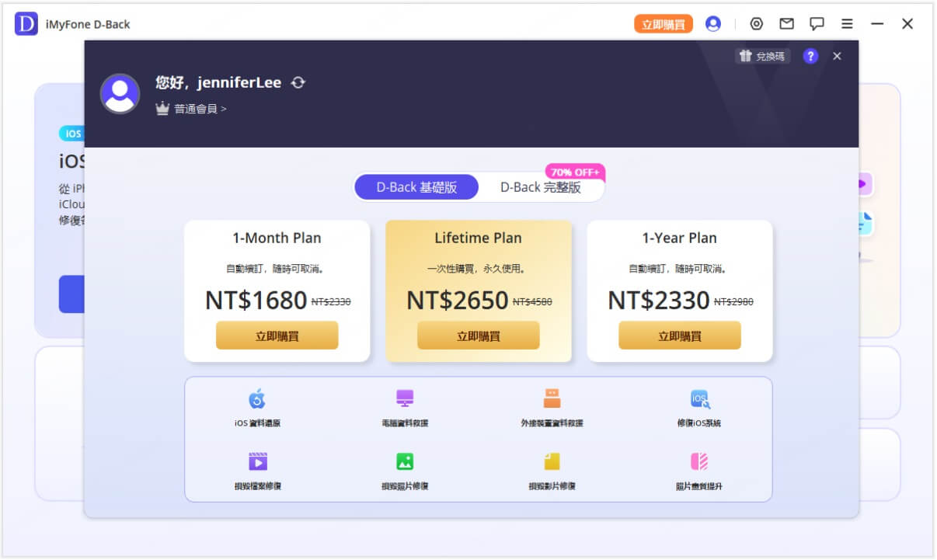Screen dimensions: 937x560
Task: Refresh account info next to jenniferLee
Action: [x=298, y=82]
